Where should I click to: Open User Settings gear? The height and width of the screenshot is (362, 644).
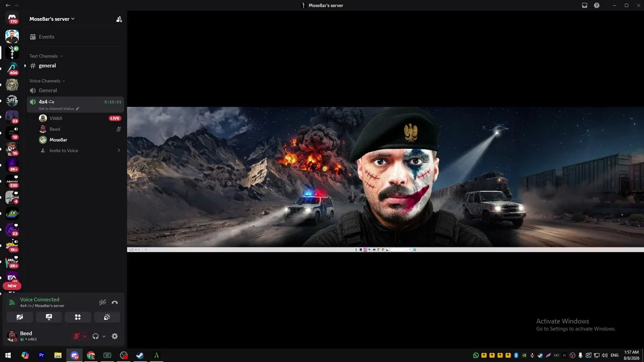click(115, 336)
